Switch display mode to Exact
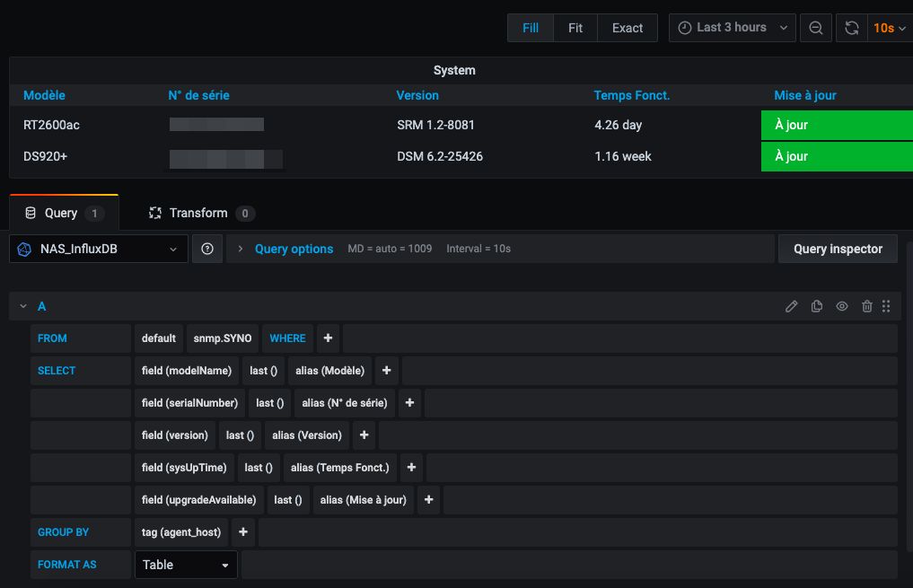The image size is (913, 588). (628, 28)
